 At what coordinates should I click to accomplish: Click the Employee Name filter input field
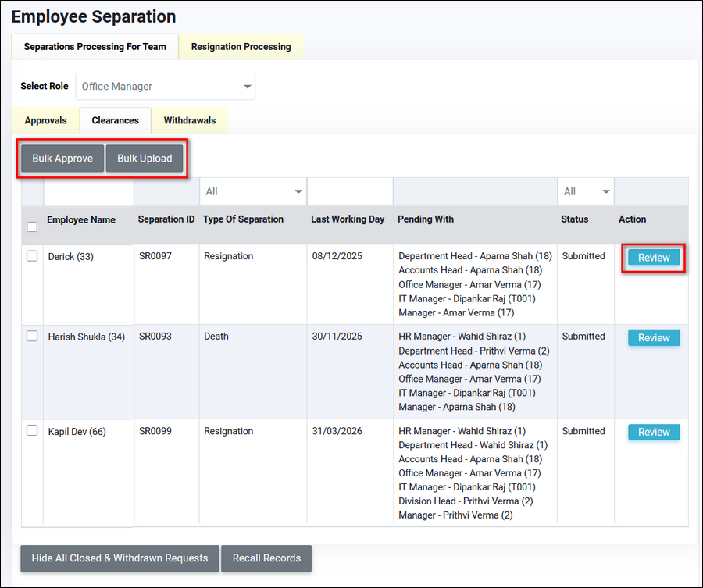click(88, 191)
